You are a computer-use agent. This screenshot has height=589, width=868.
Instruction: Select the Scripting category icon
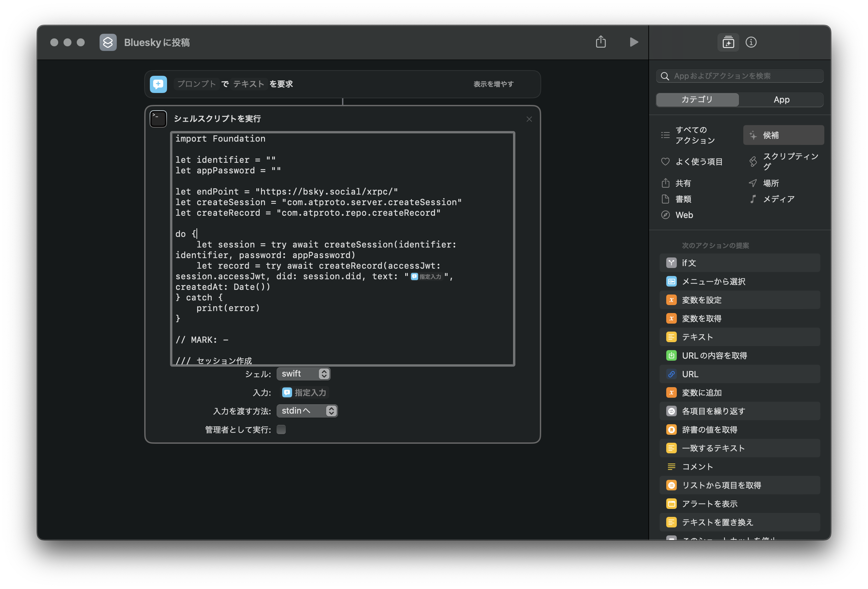753,161
